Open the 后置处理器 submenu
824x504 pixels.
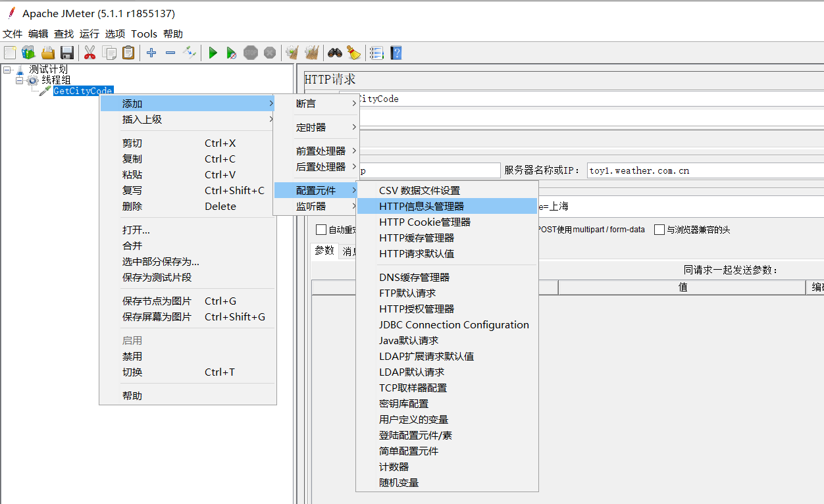tap(317, 167)
